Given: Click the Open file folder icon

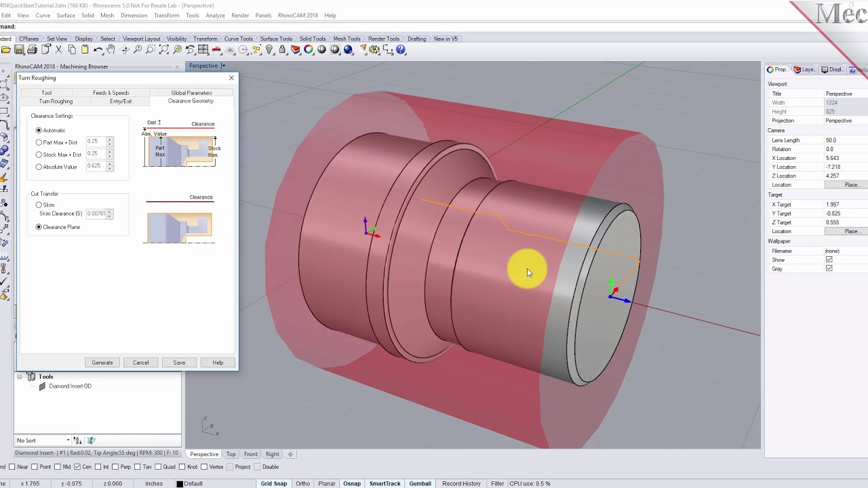Looking at the screenshot, I should (6, 49).
